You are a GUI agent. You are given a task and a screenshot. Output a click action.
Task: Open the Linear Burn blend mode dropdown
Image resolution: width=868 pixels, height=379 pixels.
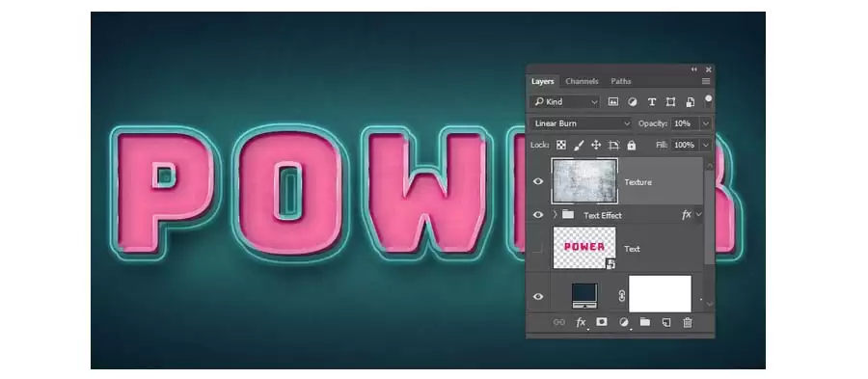point(582,123)
